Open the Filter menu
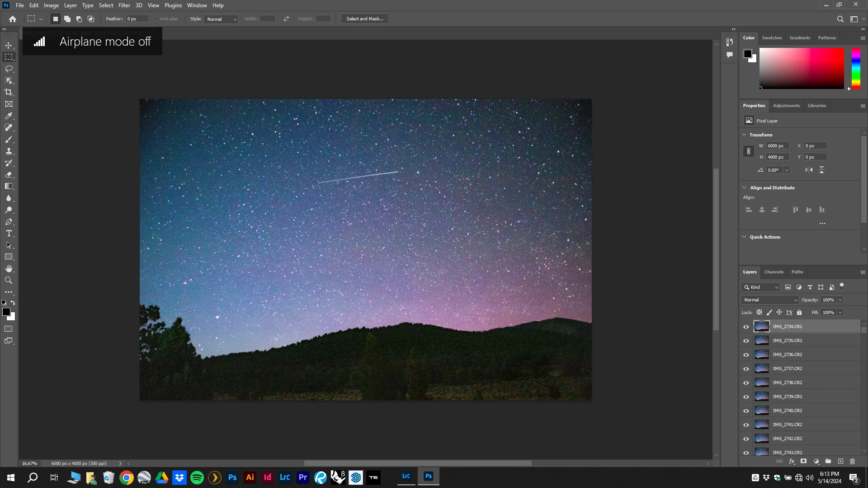This screenshot has height=488, width=868. [124, 5]
